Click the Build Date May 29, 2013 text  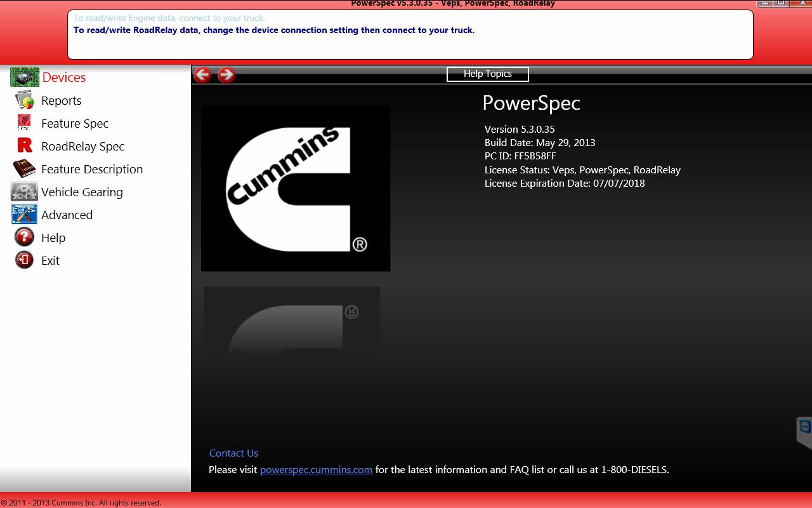540,142
